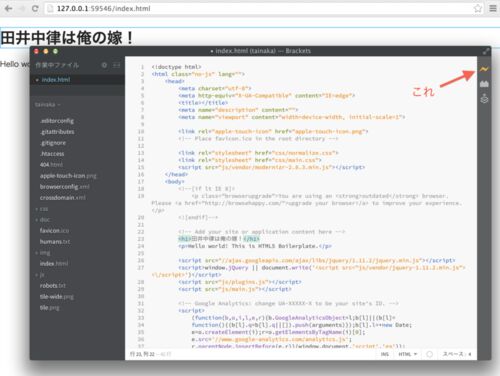This screenshot has height=376, width=500.
Task: Click doctype html on line 1
Action: click(176, 67)
